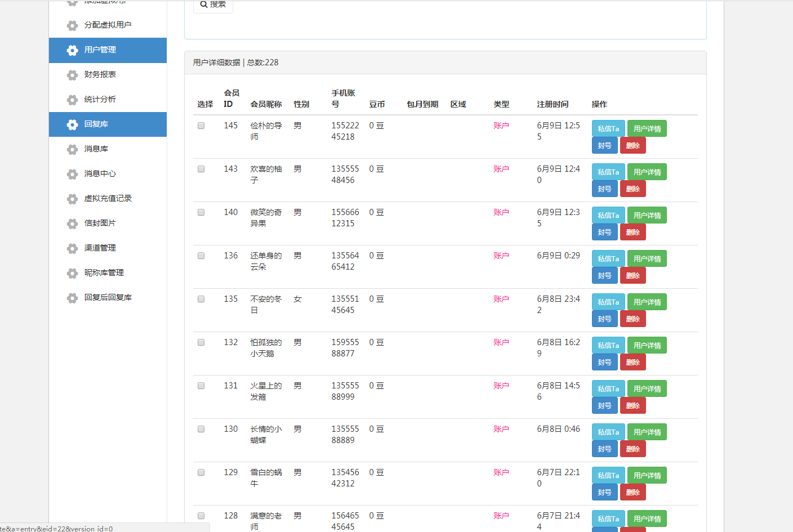Click the gear icon beside 财务报表
The image size is (793, 532).
tap(72, 75)
